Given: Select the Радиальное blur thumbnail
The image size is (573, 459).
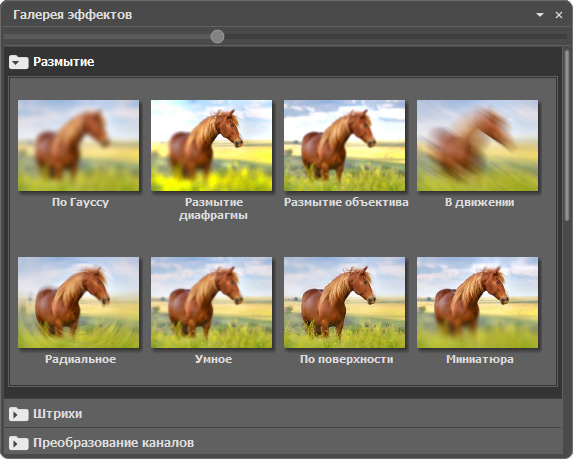Looking at the screenshot, I should tap(79, 303).
